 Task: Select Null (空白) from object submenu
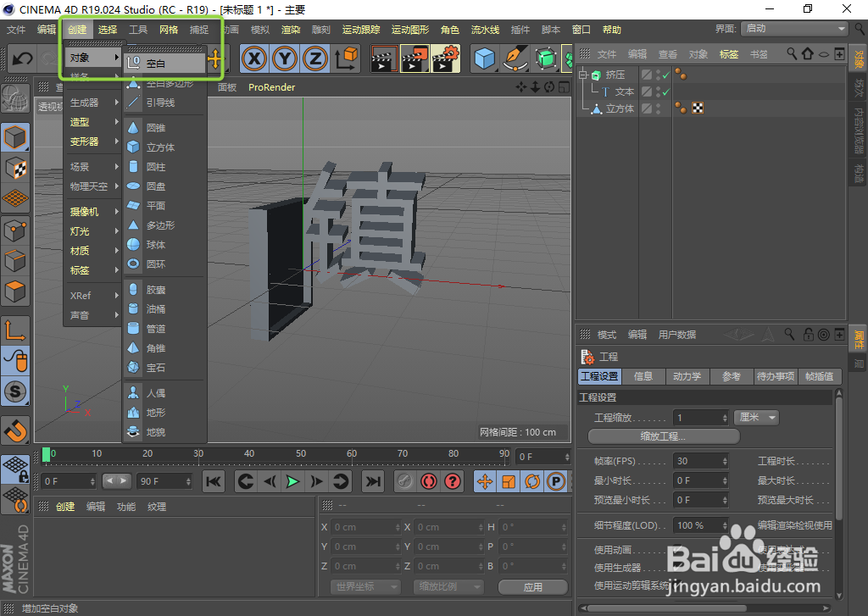pos(164,64)
